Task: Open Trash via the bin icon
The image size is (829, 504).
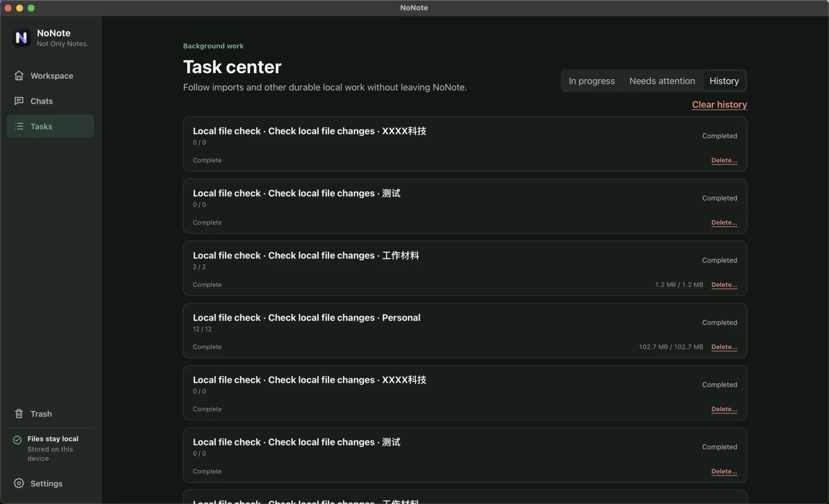Action: pos(19,414)
